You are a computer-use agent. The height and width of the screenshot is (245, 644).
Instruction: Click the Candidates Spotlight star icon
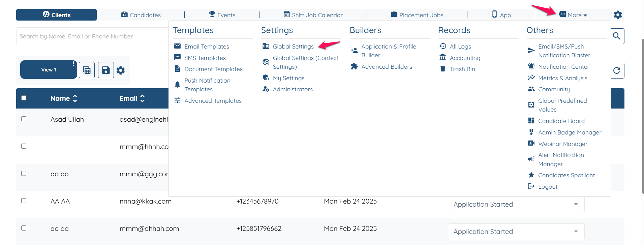[x=531, y=175]
